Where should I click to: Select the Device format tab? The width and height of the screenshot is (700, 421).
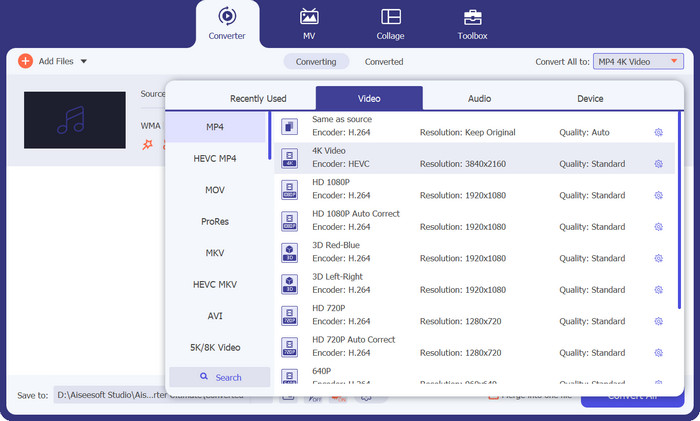(590, 99)
